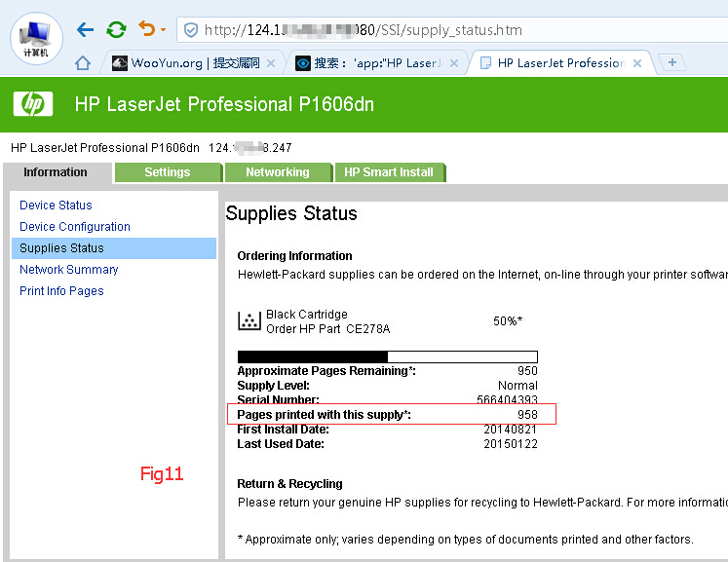Open the Print Info Pages link

(x=61, y=291)
